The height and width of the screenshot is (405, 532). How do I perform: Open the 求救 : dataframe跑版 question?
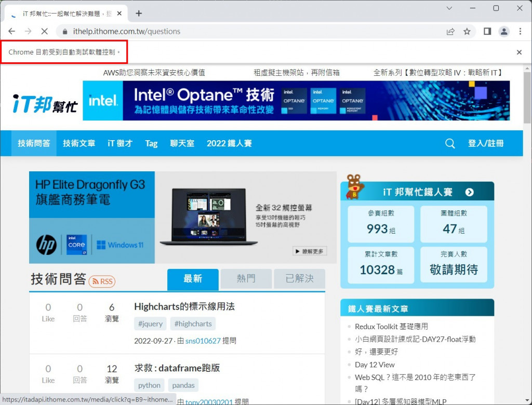[177, 368]
